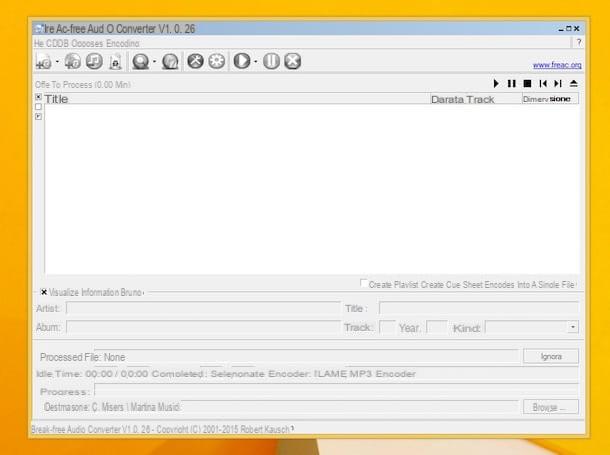Click the Dimensione column header

pos(550,99)
